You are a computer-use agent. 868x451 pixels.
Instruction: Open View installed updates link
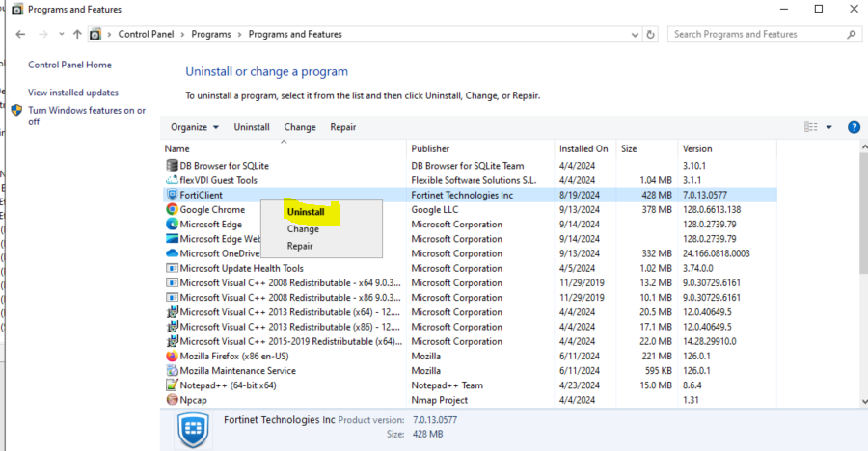tap(73, 93)
